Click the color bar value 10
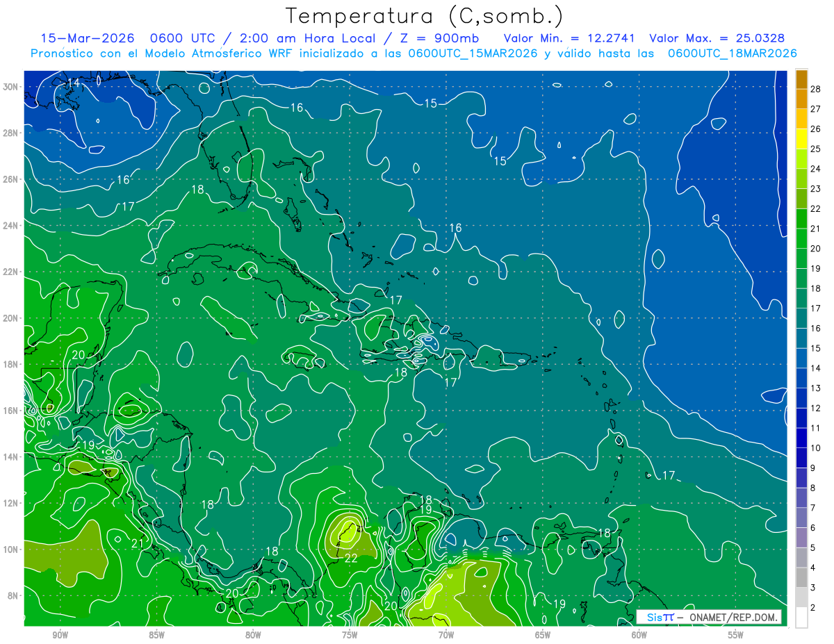This screenshot has width=834, height=644. click(x=816, y=448)
